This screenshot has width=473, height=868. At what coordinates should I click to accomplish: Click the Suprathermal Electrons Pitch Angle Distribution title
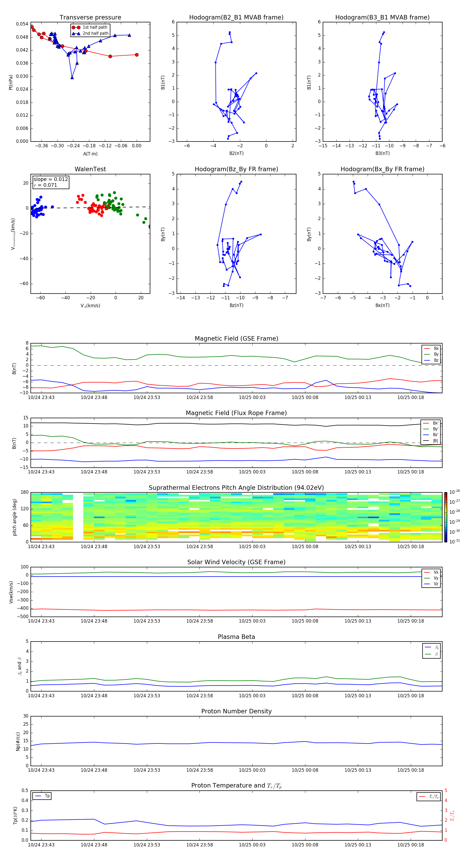click(x=236, y=488)
